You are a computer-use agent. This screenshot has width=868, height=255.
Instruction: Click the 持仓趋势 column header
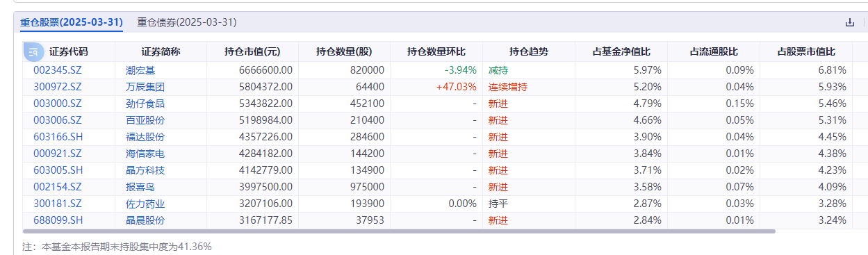point(529,51)
